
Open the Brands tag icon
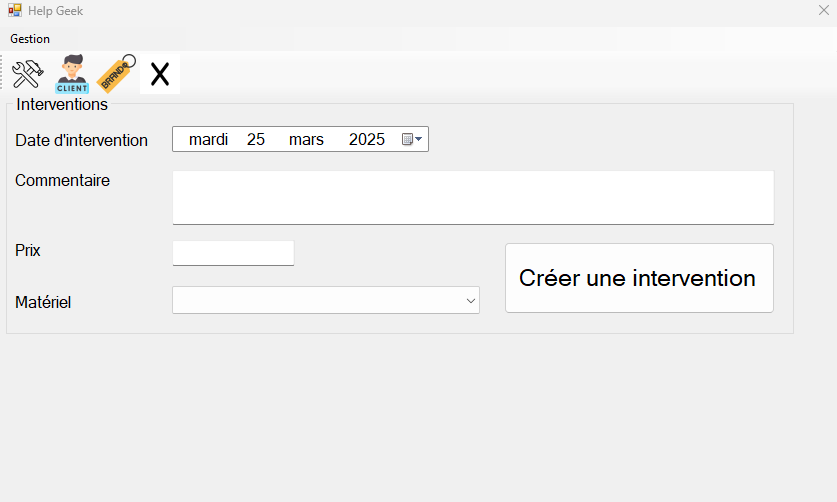pyautogui.click(x=116, y=73)
